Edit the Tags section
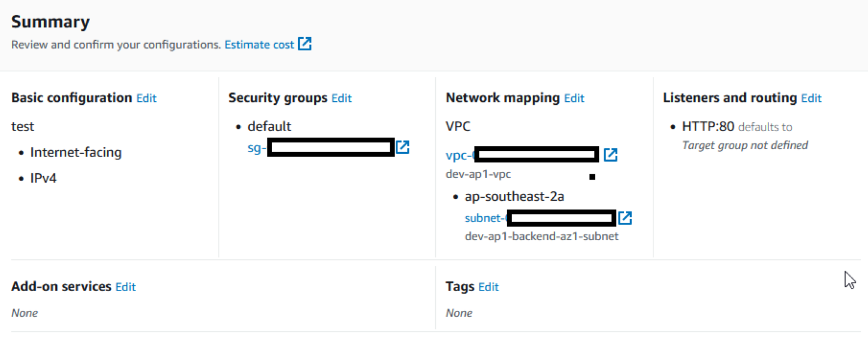868x345 pixels. click(488, 287)
